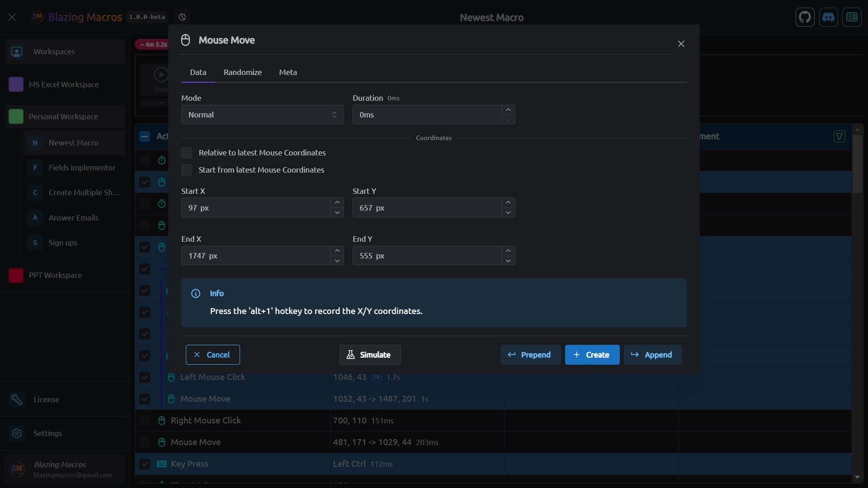
Task: Select the MS Excel Workspace color icon
Action: 16,84
